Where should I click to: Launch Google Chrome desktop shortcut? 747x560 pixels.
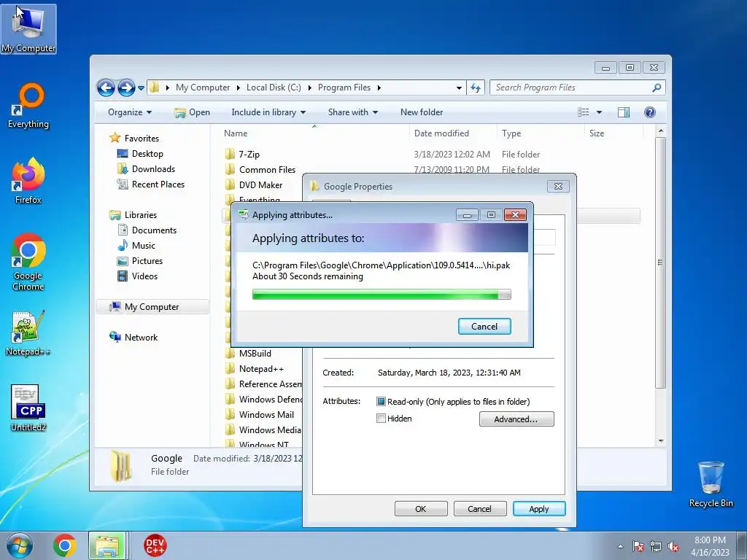point(28,262)
